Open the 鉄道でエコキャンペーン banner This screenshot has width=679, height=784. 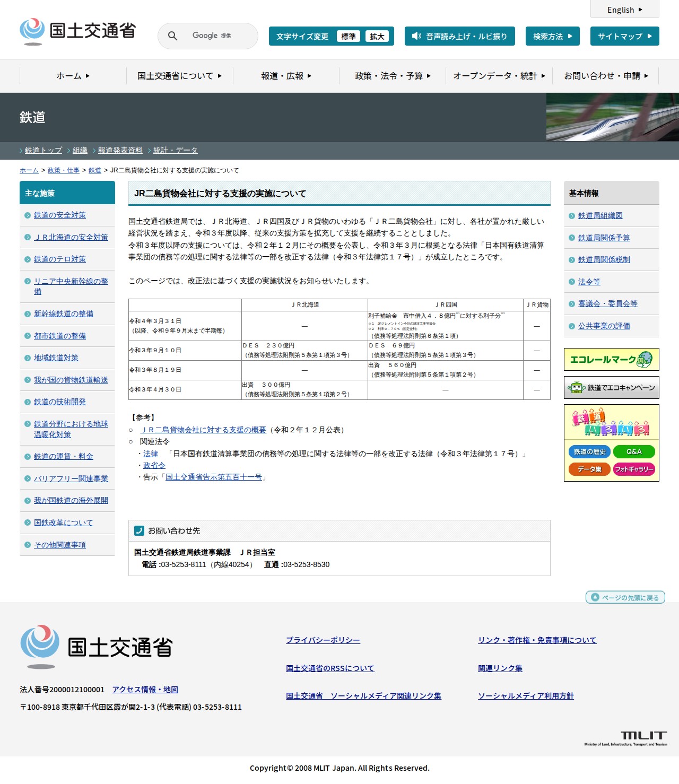click(x=611, y=388)
